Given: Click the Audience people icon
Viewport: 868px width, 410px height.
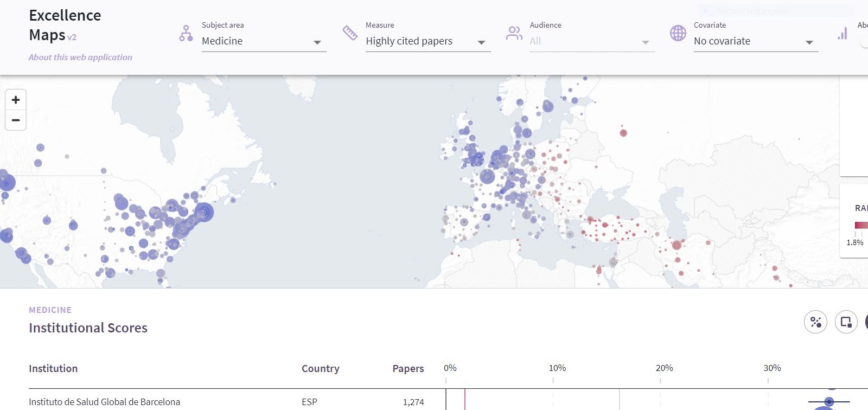Looking at the screenshot, I should coord(514,33).
